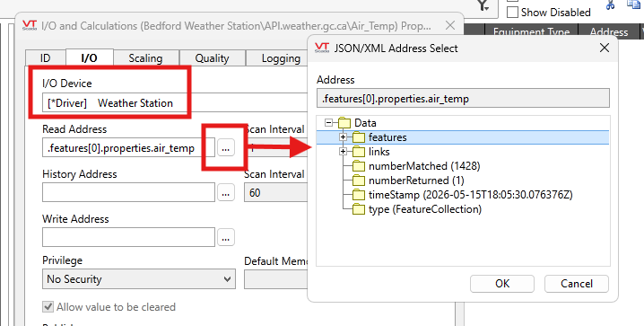Viewport: 644px width, 326px height.
Task: Select numberReturned (1) tree row
Action: pyautogui.click(x=416, y=181)
